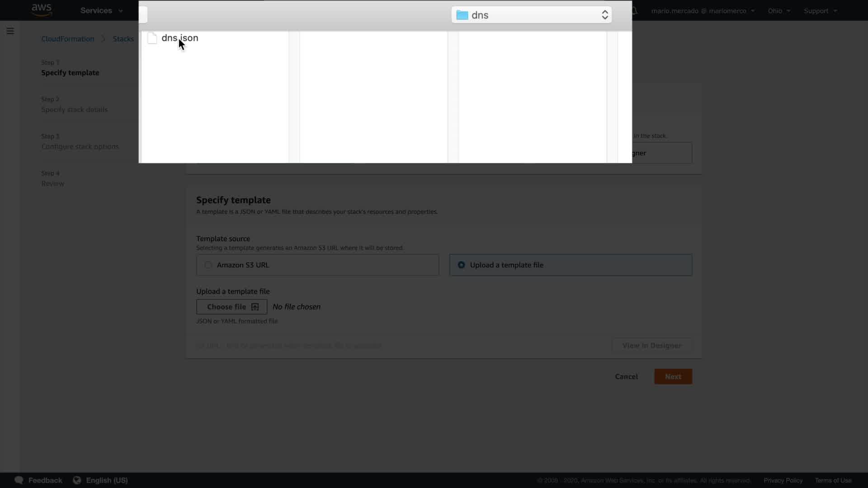Open the dns folder path dropdown

tap(604, 15)
